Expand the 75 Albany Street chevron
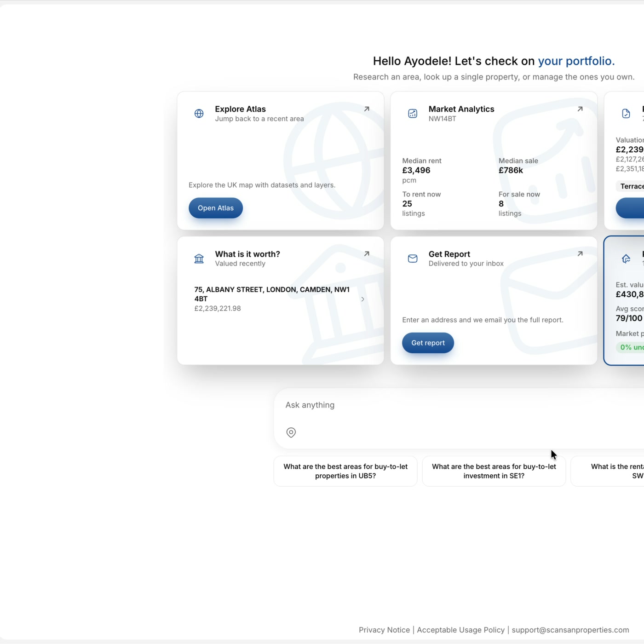The height and width of the screenshot is (644, 644). [362, 299]
